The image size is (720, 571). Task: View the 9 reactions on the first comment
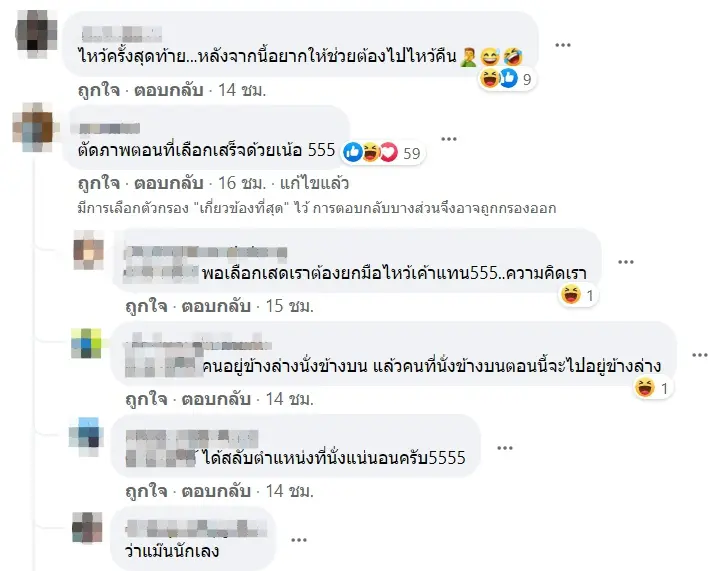coord(506,79)
